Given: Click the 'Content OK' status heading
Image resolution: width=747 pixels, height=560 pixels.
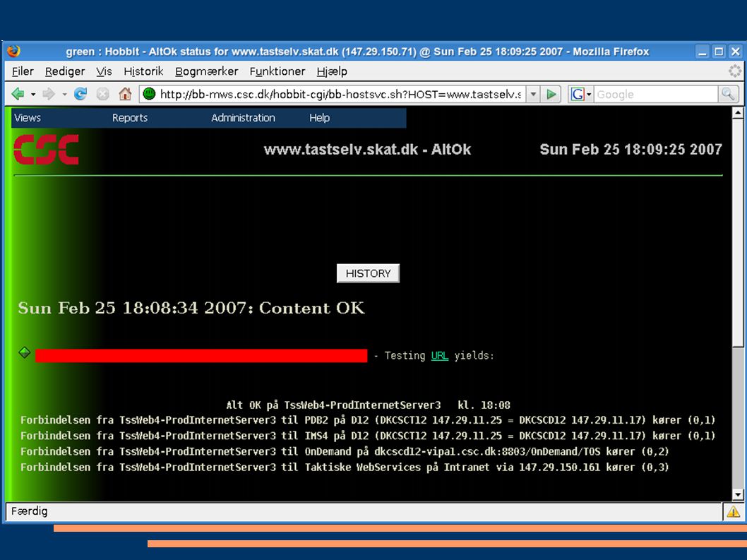Looking at the screenshot, I should click(x=191, y=308).
